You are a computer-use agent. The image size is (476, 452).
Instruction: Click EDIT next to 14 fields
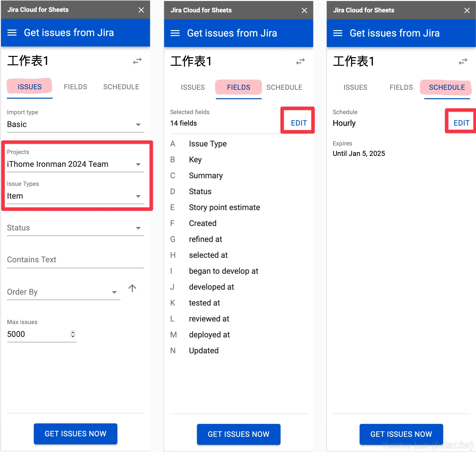click(x=299, y=123)
